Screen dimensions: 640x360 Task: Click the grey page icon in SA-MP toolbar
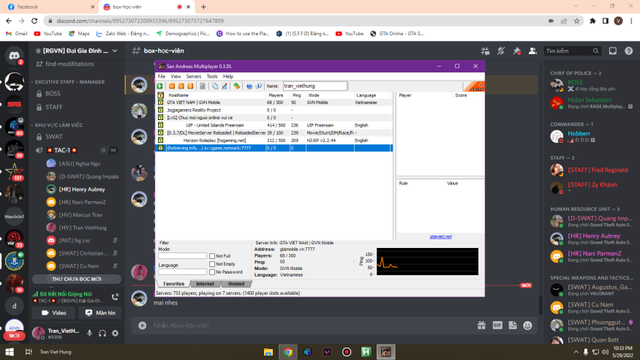pos(202,86)
